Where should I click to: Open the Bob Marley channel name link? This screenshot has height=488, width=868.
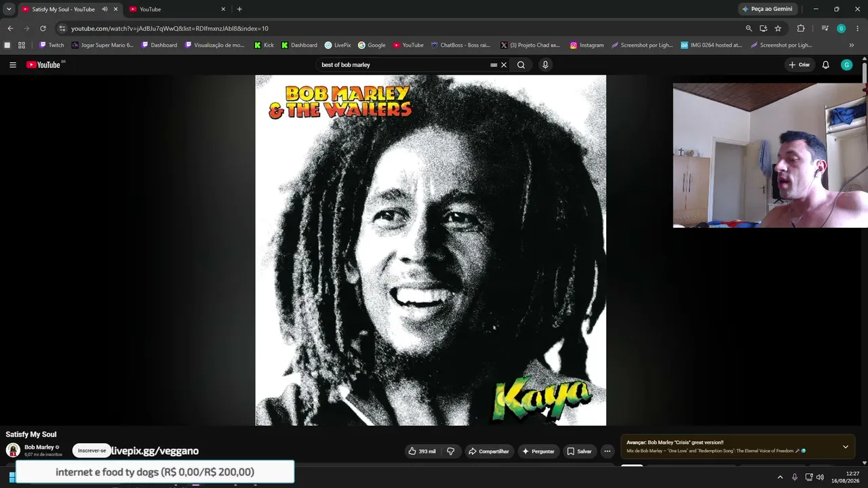pyautogui.click(x=39, y=447)
